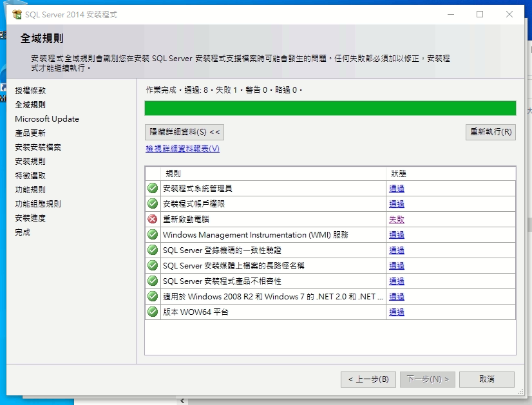Image resolution: width=532 pixels, height=405 pixels.
Task: Click status summary 作業完成 通過: 8 失敗 1
Action: click(224, 90)
